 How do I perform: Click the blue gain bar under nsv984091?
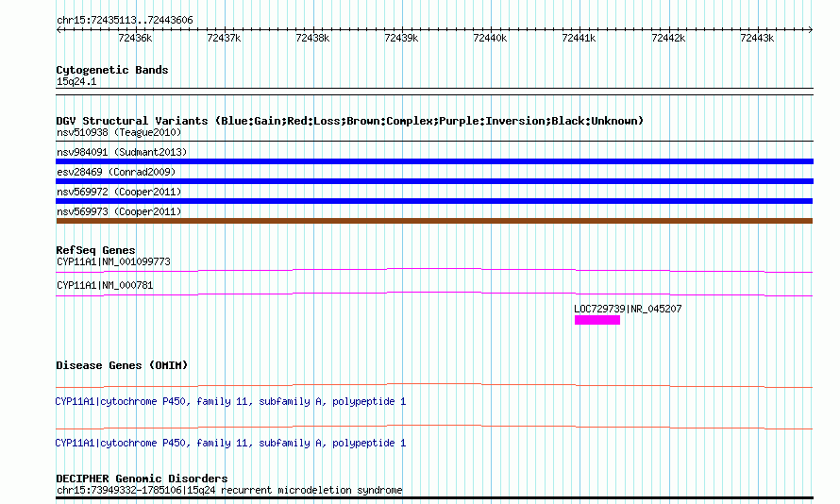tap(434, 161)
